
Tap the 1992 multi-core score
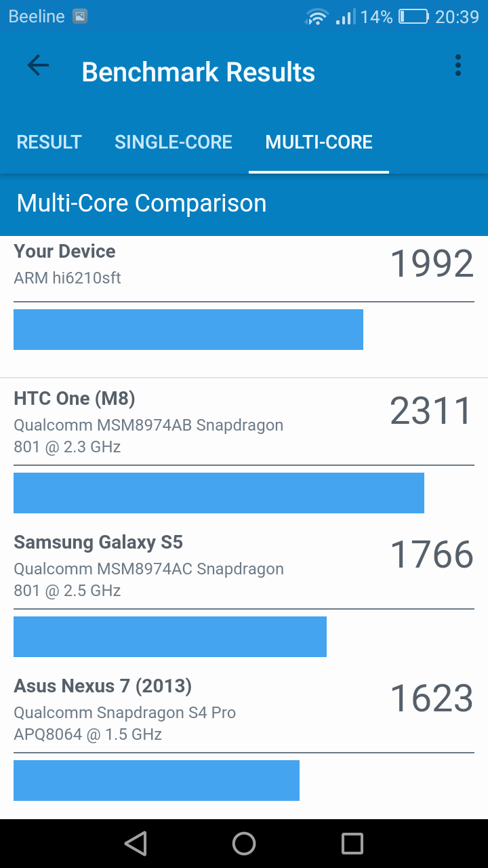[432, 264]
